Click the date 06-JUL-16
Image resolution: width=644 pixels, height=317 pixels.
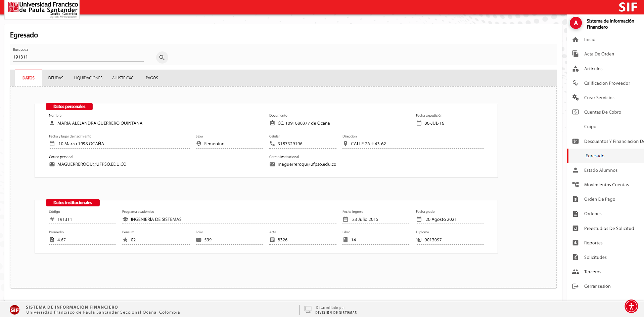pos(434,123)
